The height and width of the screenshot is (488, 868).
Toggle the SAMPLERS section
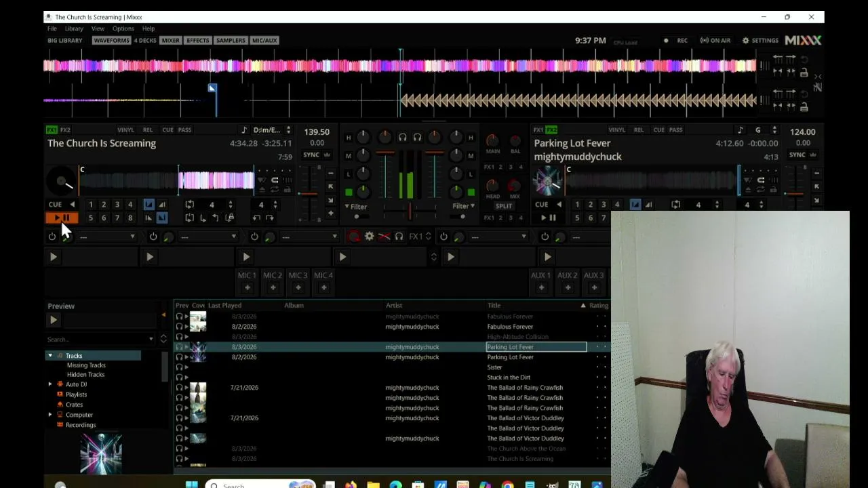click(231, 41)
